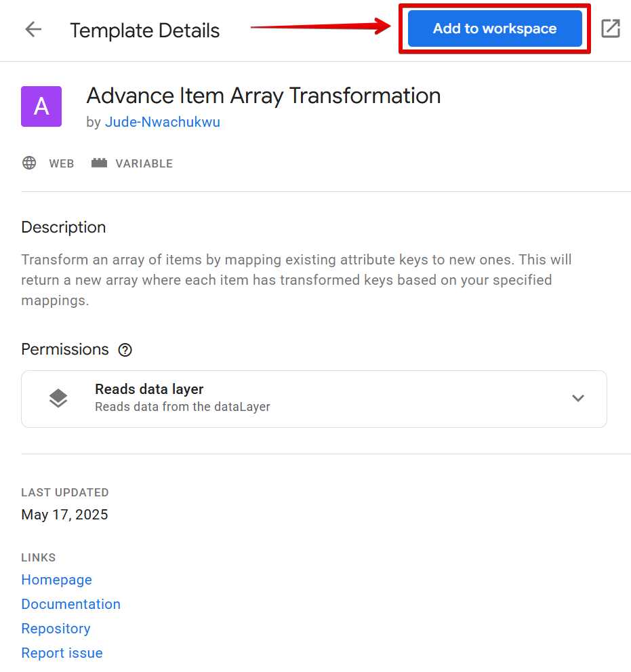631x672 pixels.
Task: Click the Report issue link
Action: 62,653
